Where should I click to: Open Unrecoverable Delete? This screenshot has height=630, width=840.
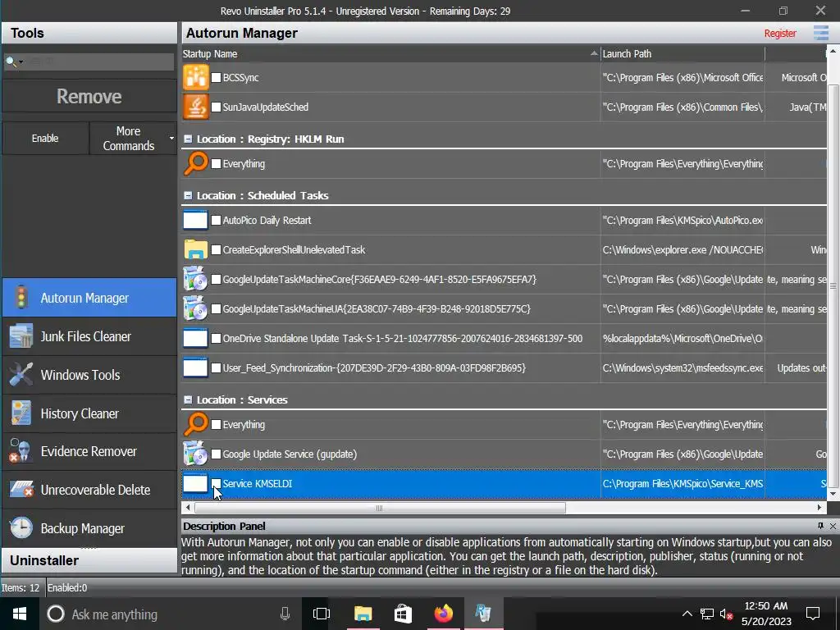[89, 490]
